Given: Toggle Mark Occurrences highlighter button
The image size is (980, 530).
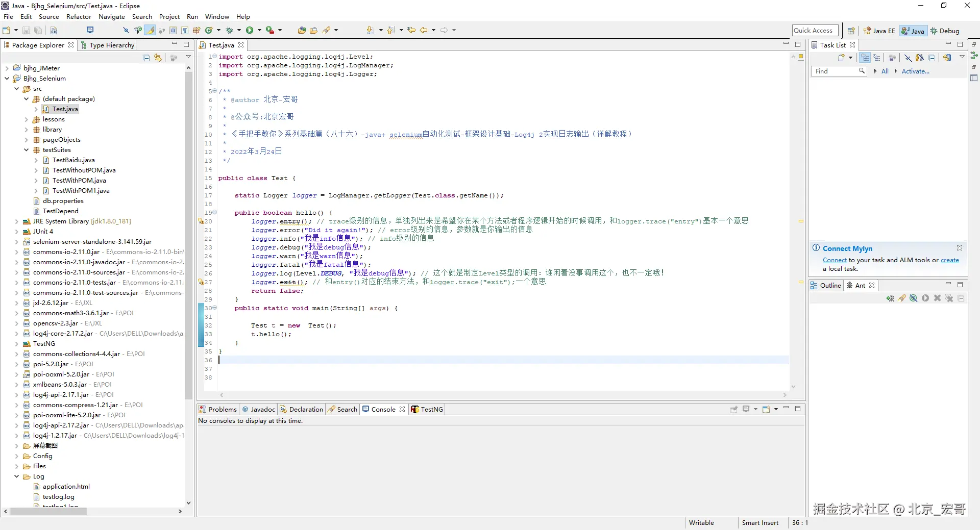Looking at the screenshot, I should (x=150, y=31).
